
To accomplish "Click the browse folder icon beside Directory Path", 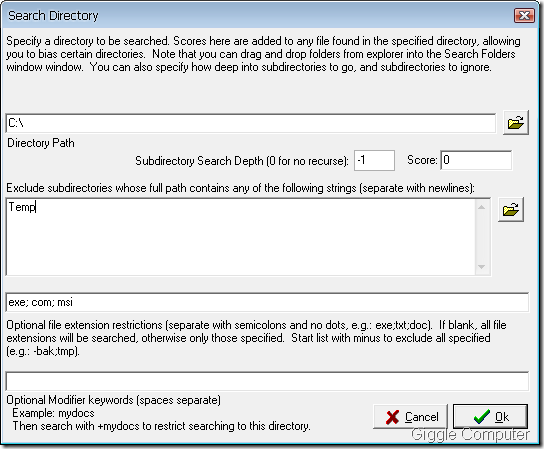I will [x=516, y=122].
